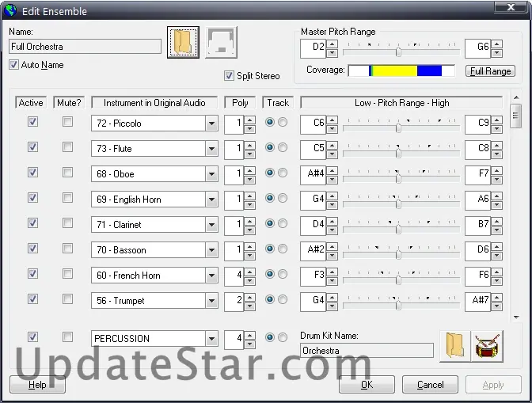Increase master low pitch D2 up arrow
Viewport: 532px width, 403px height.
point(332,44)
